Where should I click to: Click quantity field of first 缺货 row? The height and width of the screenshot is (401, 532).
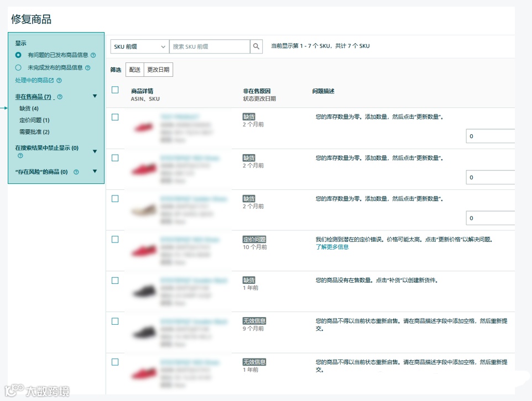click(491, 136)
